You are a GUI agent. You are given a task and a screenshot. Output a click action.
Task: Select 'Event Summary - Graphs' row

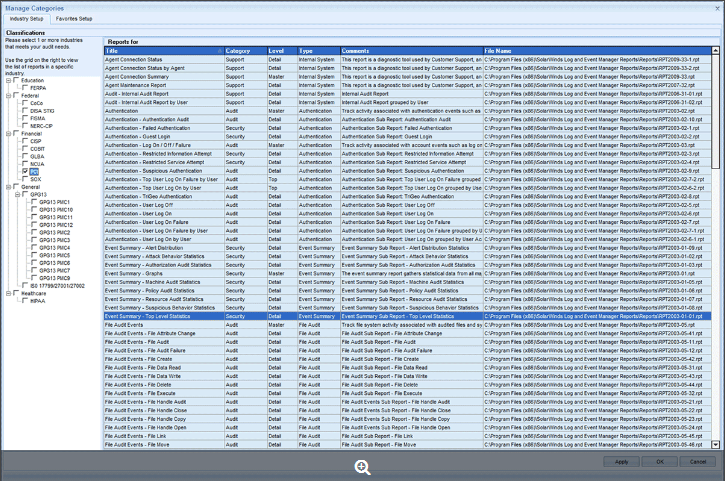pyautogui.click(x=407, y=273)
